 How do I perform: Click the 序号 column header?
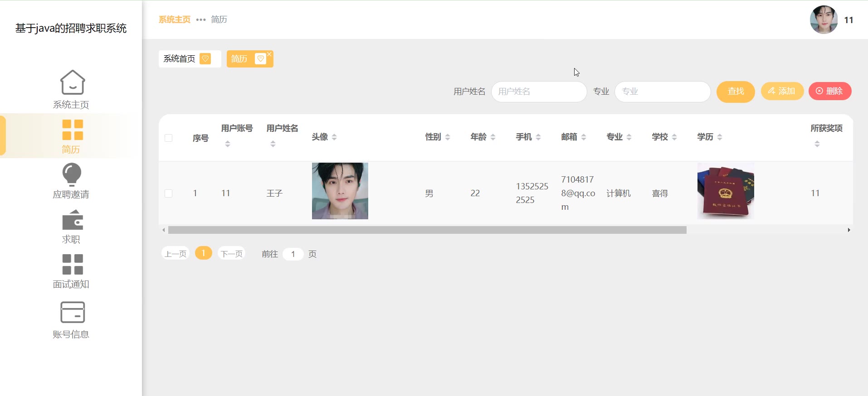(x=200, y=138)
